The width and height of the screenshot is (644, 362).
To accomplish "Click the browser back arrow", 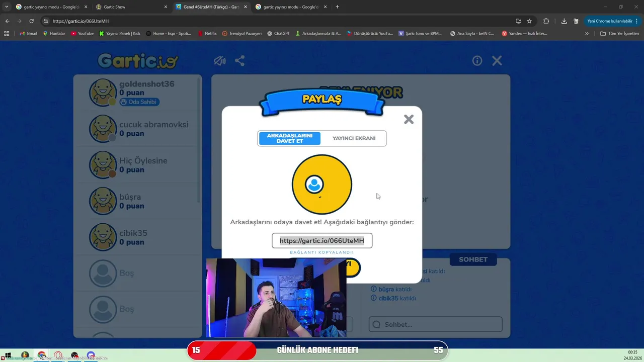I will pos(7,21).
